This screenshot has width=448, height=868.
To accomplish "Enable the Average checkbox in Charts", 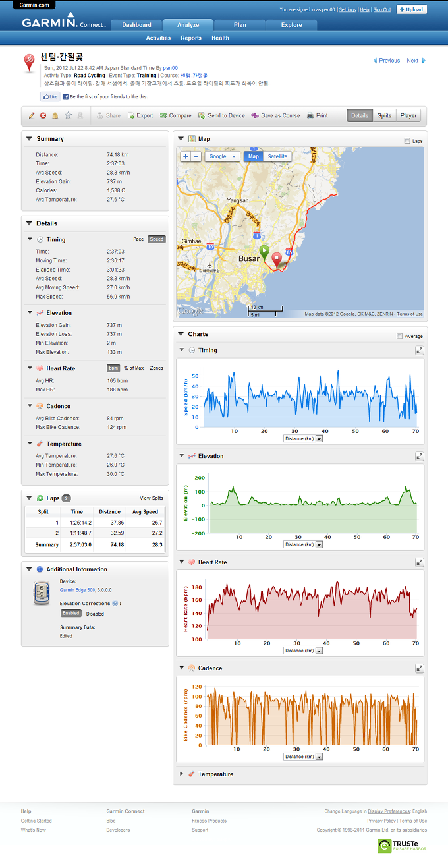I will coord(400,336).
